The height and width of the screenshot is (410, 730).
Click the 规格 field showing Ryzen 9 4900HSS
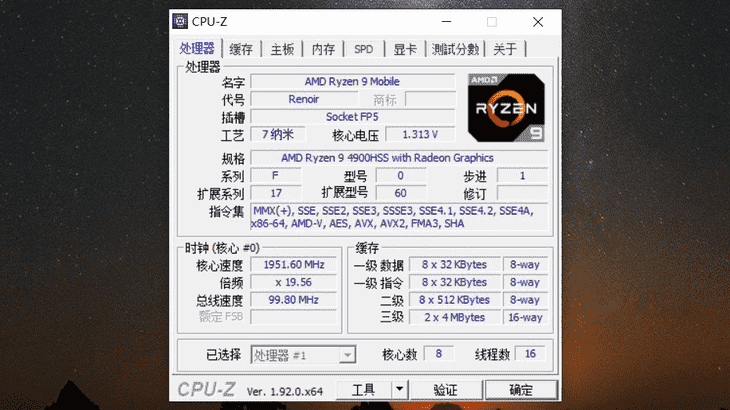tap(399, 158)
